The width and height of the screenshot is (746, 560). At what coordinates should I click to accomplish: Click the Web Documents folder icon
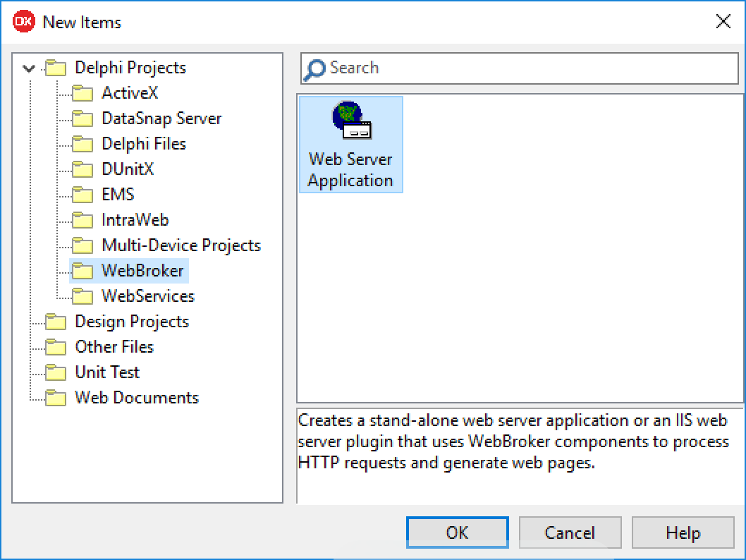[x=56, y=398]
